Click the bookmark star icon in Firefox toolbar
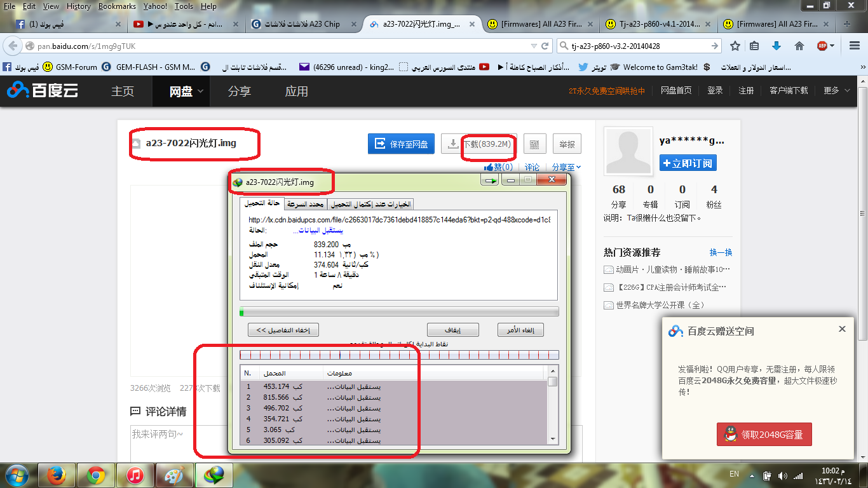Screen dimensions: 868x488 tap(735, 46)
